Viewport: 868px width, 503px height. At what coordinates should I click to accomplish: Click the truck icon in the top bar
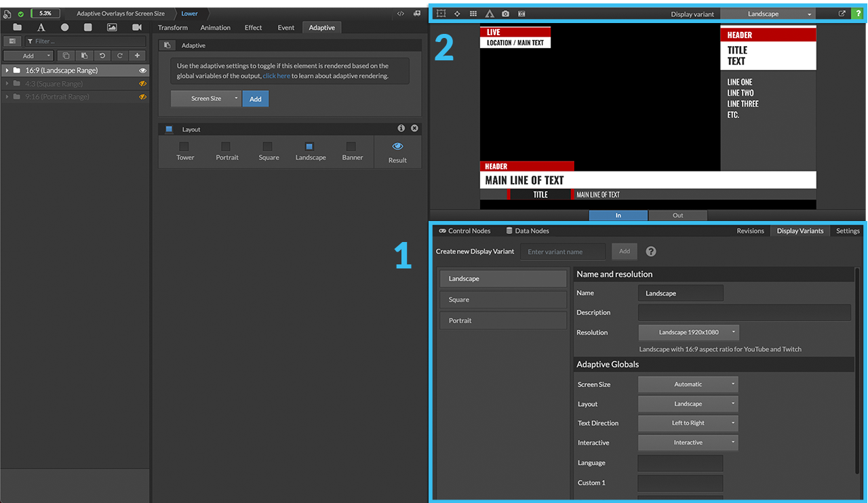(x=417, y=14)
